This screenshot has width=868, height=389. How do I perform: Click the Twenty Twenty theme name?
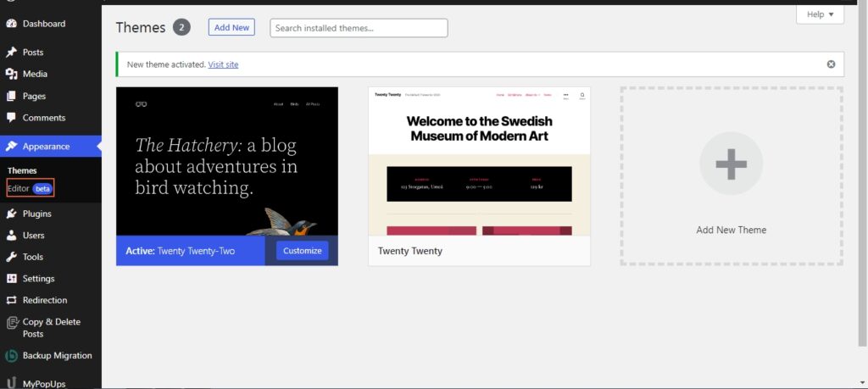point(410,251)
